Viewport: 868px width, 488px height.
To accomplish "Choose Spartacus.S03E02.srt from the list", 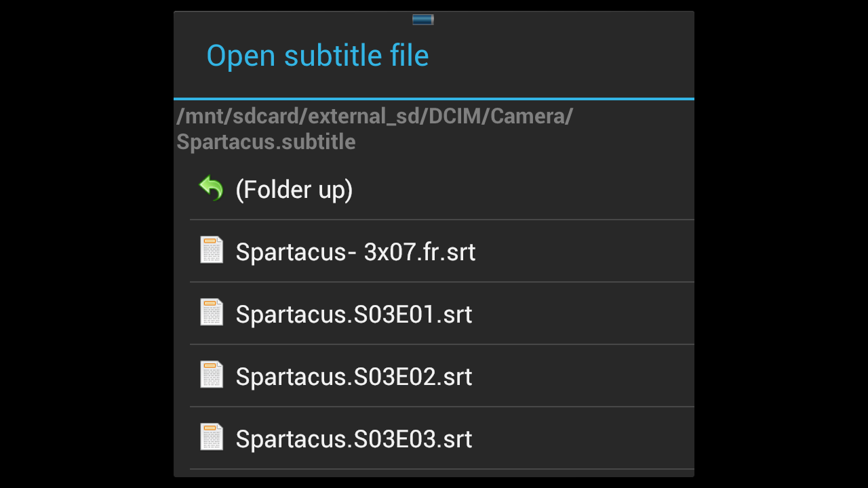I will tap(353, 377).
